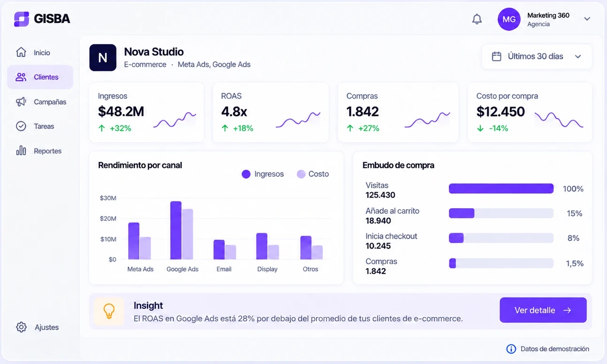
Task: Click the Rendimiento por canal heading
Action: [140, 165]
